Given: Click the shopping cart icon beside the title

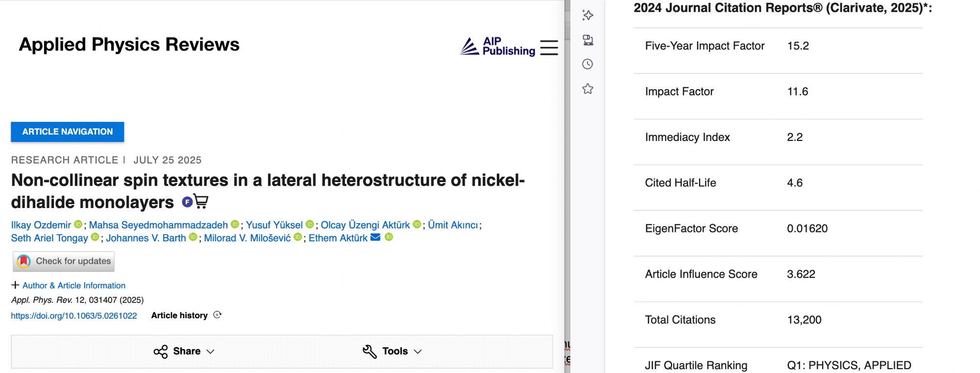Looking at the screenshot, I should tap(201, 201).
